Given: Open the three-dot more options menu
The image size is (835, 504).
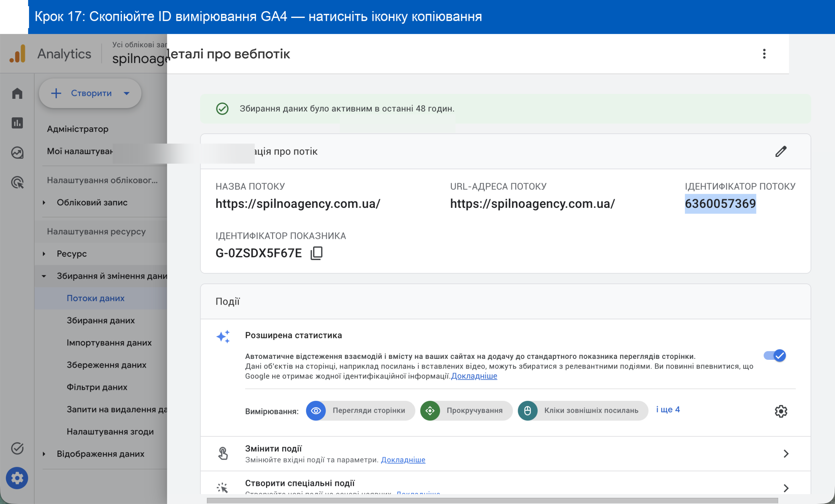Looking at the screenshot, I should click(x=764, y=54).
